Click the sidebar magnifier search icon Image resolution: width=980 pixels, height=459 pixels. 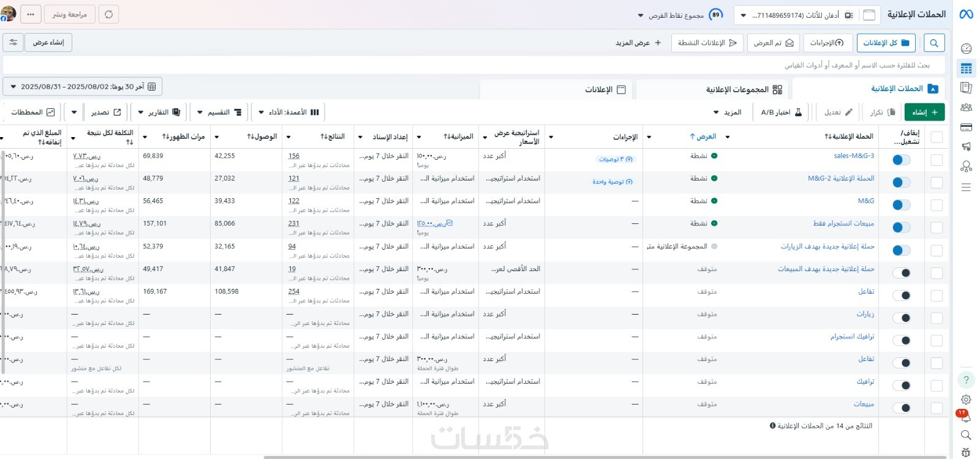pyautogui.click(x=966, y=435)
